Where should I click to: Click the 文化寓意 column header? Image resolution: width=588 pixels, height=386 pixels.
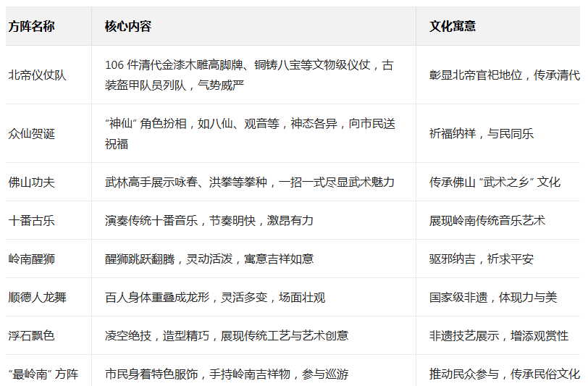tap(453, 26)
